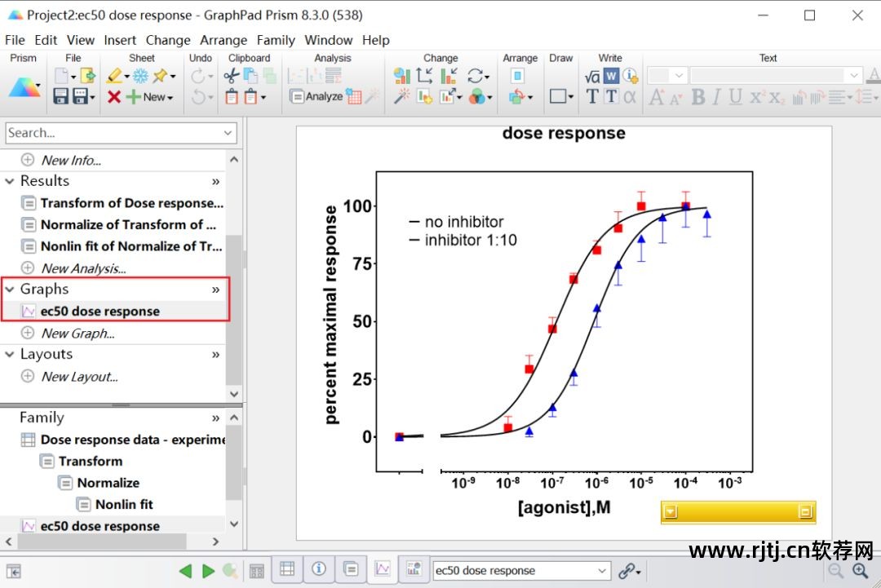Click the blue Word icon in Write
The image size is (881, 588).
click(611, 76)
